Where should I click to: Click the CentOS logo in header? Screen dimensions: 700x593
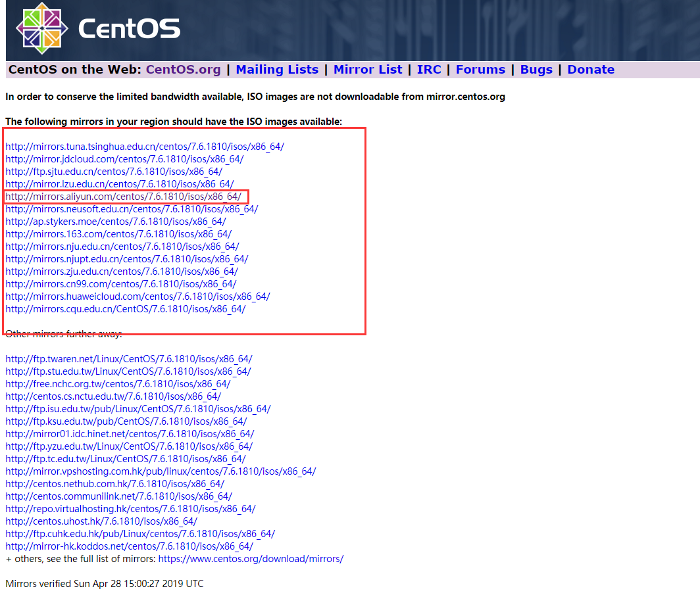pyautogui.click(x=98, y=28)
